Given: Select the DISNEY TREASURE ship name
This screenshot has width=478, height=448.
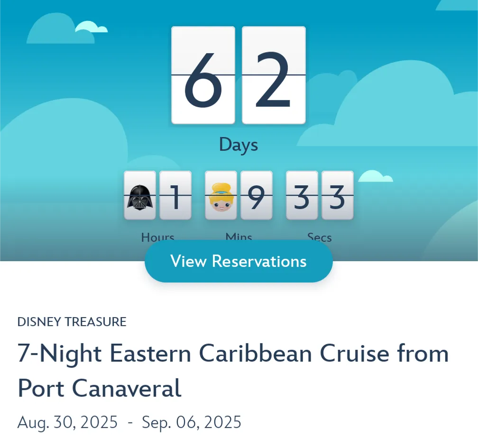Looking at the screenshot, I should pos(72,322).
